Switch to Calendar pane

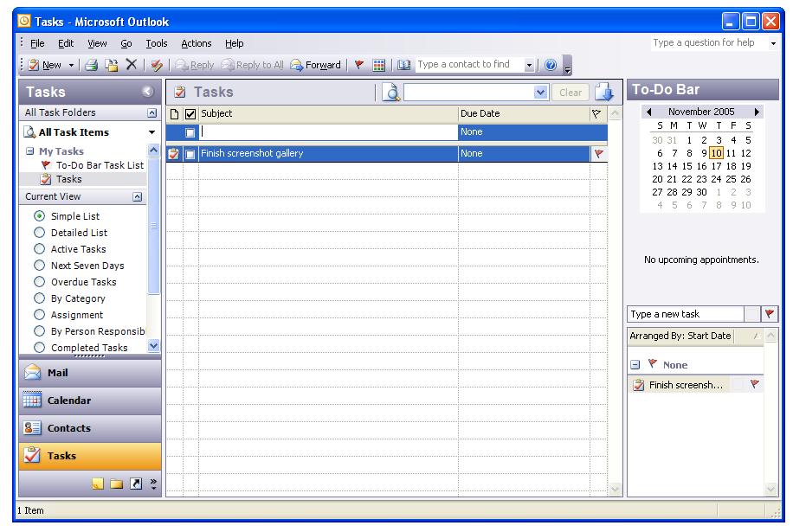[x=90, y=401]
